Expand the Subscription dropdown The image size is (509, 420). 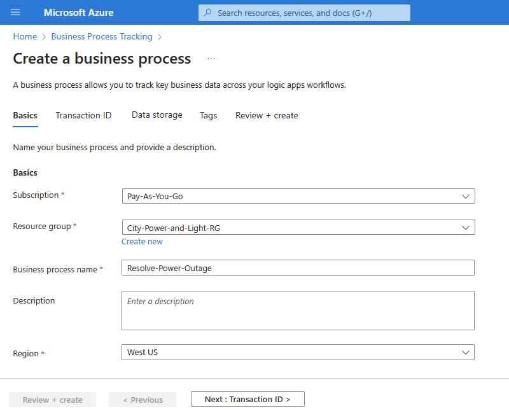[298, 196]
